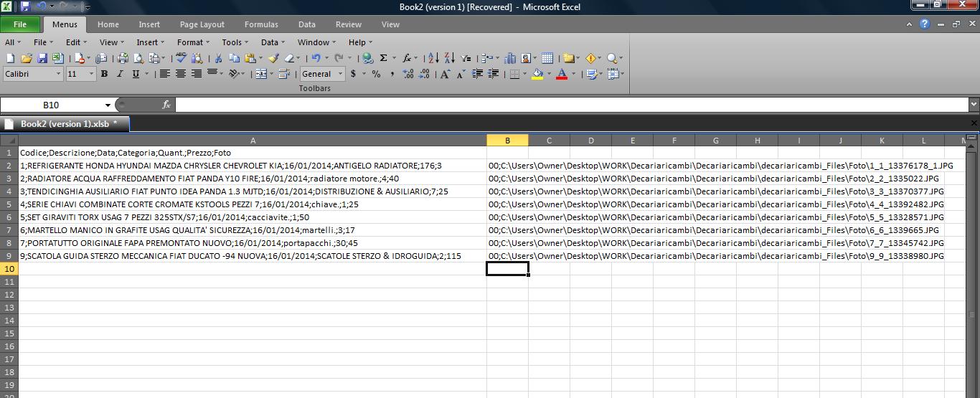Sort descending Z to A
980x398 pixels.
(450, 58)
